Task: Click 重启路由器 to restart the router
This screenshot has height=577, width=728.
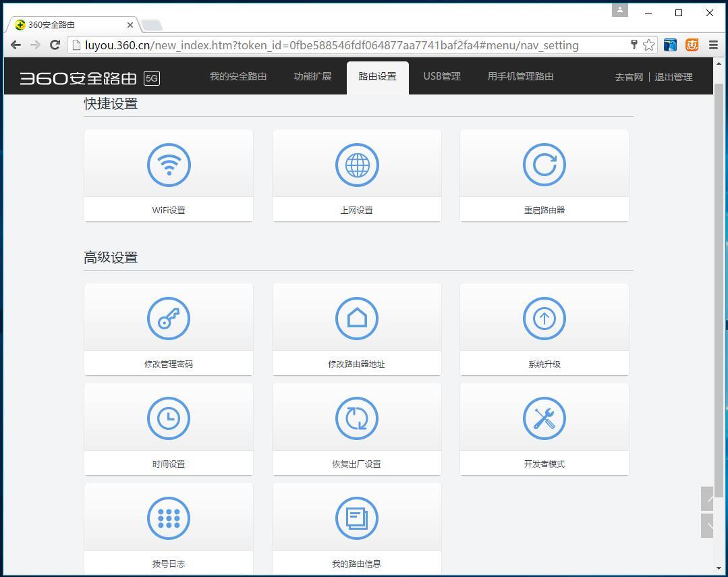Action: [x=544, y=175]
